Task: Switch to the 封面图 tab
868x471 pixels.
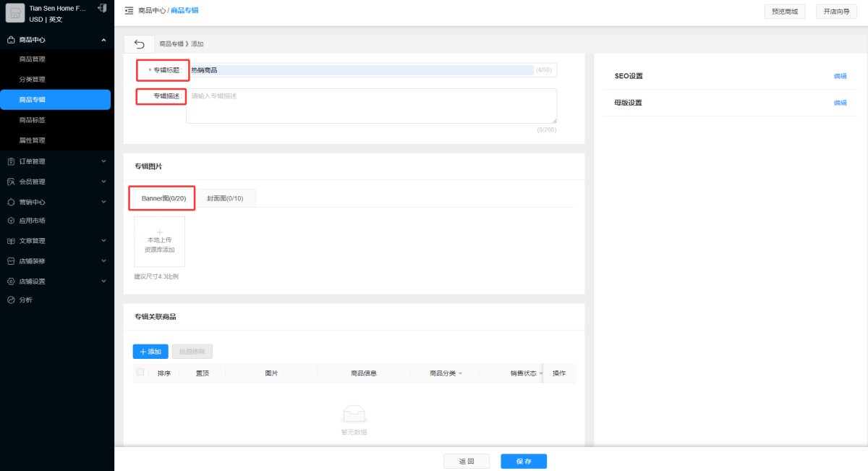Action: pos(225,198)
